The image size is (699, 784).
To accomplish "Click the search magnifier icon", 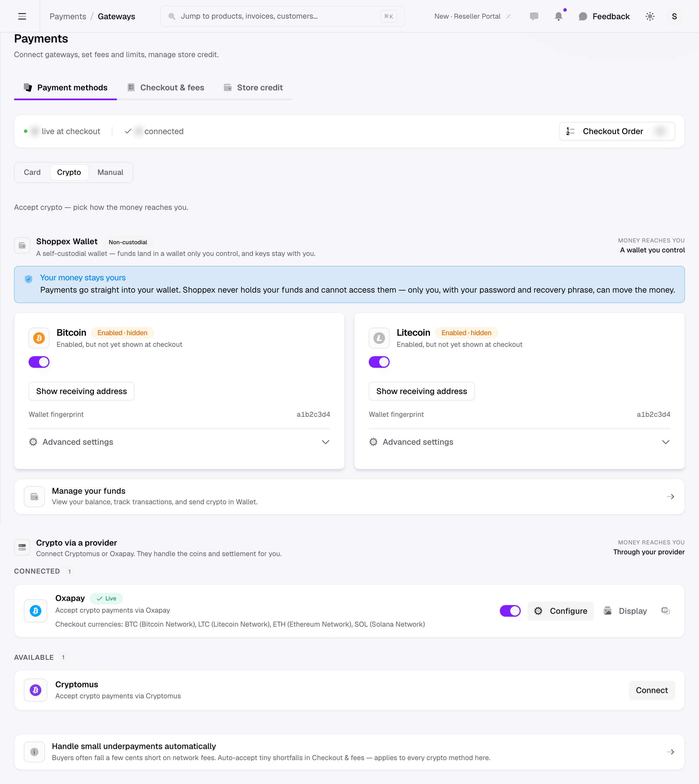I will (172, 16).
